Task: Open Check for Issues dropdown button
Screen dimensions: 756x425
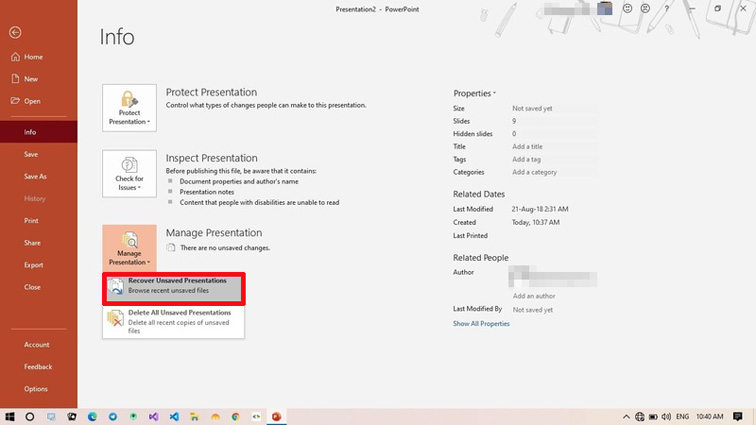Action: tap(129, 173)
